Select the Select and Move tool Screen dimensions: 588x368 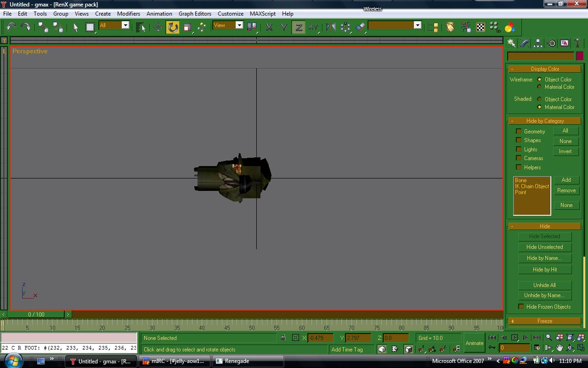click(x=158, y=27)
